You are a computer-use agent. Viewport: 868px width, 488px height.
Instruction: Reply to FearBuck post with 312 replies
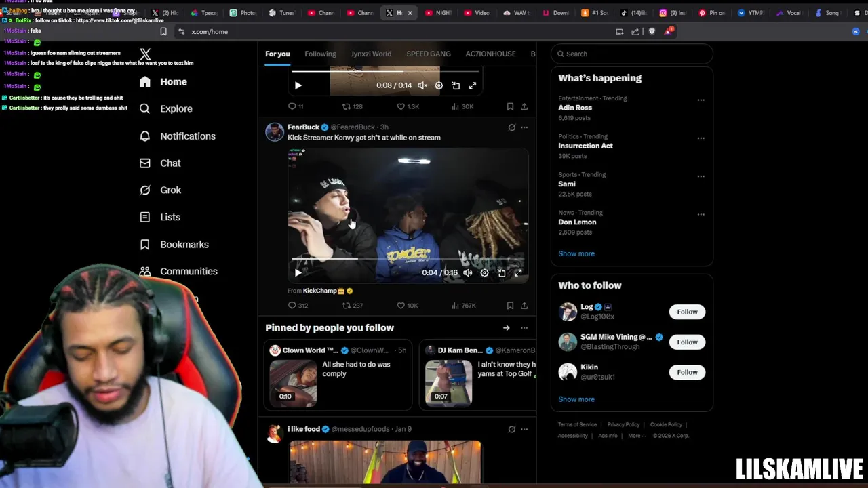click(x=298, y=306)
